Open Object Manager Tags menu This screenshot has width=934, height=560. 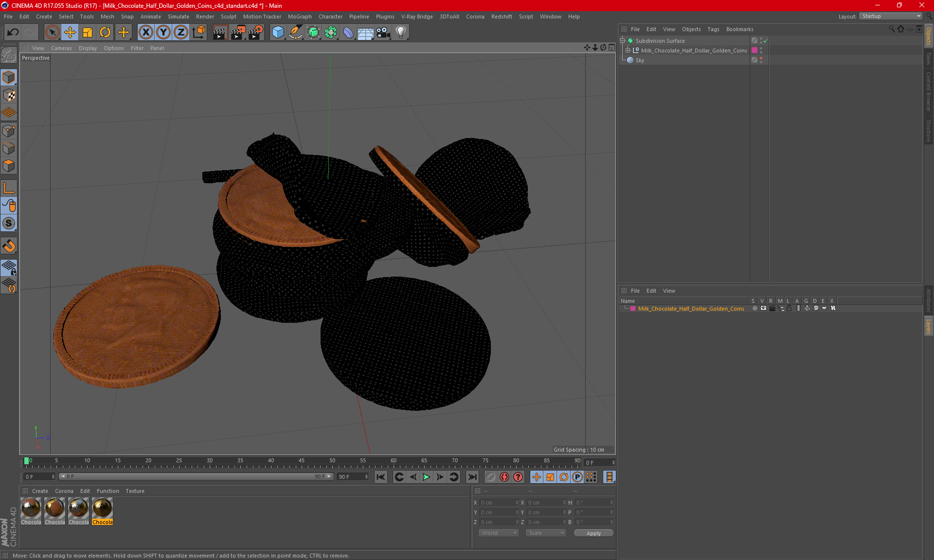[713, 29]
